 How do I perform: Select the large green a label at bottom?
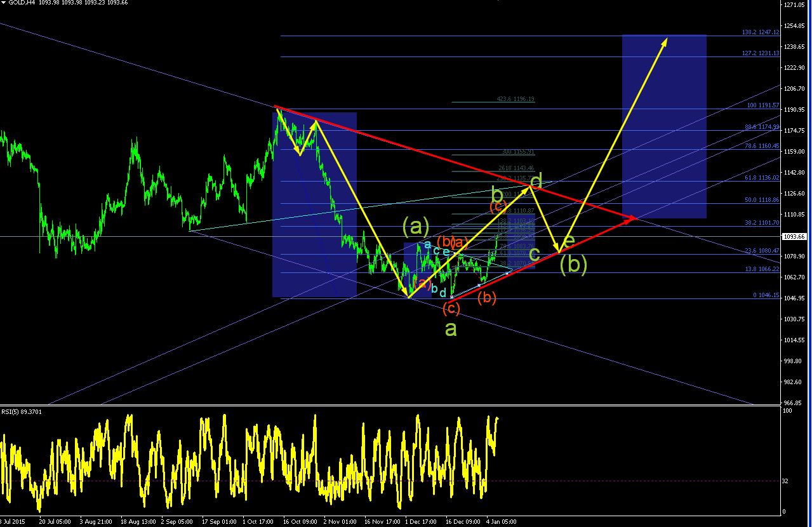[451, 329]
